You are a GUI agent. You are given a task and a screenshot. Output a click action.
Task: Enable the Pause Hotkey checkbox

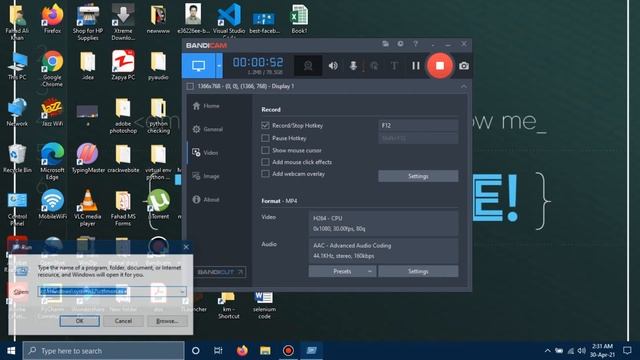(x=265, y=138)
